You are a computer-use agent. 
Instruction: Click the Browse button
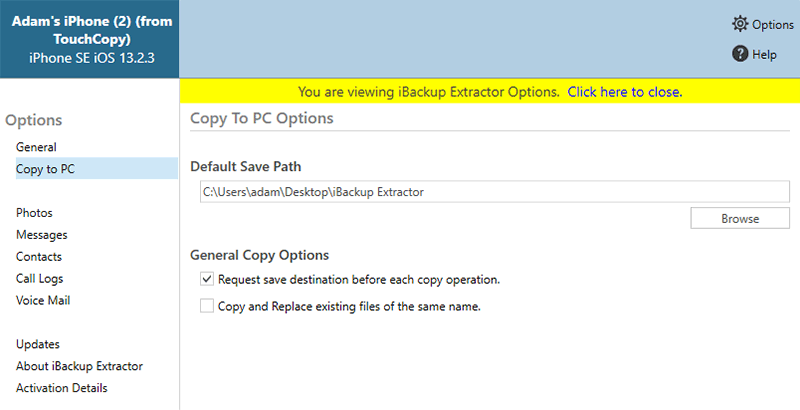740,218
